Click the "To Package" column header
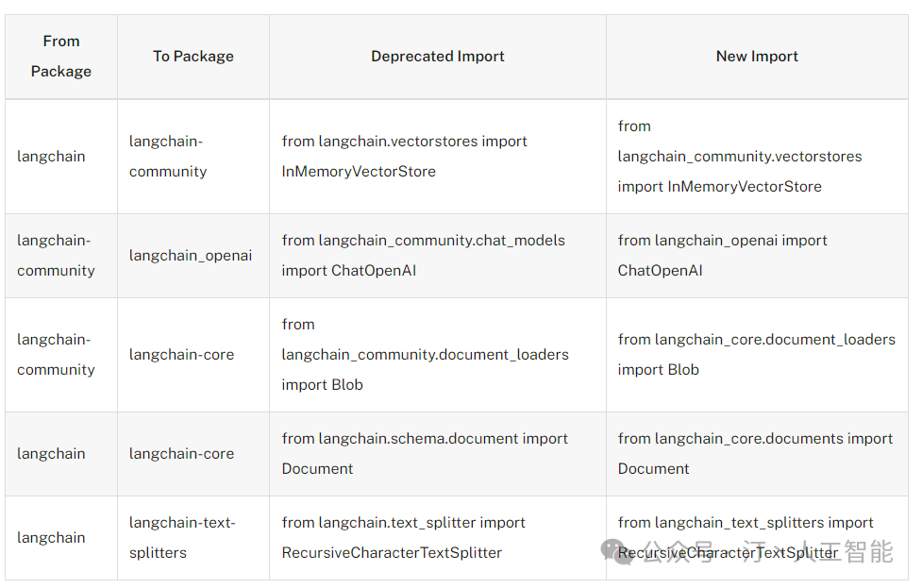The width and height of the screenshot is (922, 588). [x=193, y=57]
